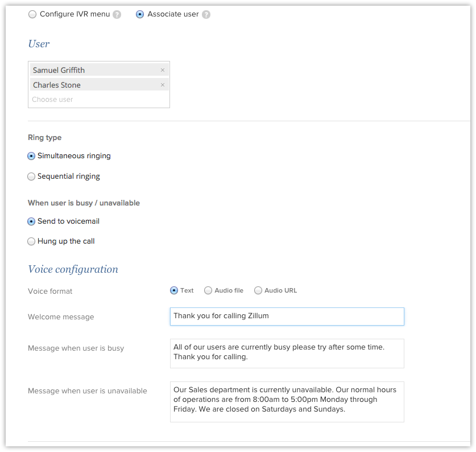The height and width of the screenshot is (452, 476).
Task: Remove Samuel Griffith from user list
Action: click(163, 70)
